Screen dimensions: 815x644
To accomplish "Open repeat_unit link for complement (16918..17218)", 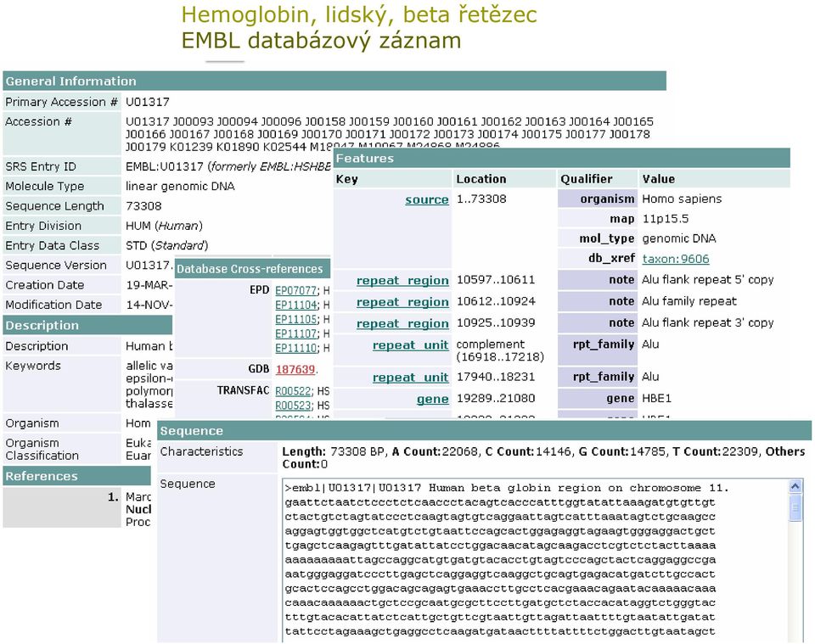I will (x=410, y=345).
